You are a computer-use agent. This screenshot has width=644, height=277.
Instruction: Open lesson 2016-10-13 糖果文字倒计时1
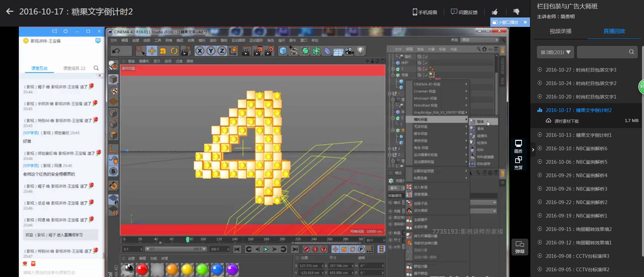click(x=578, y=135)
